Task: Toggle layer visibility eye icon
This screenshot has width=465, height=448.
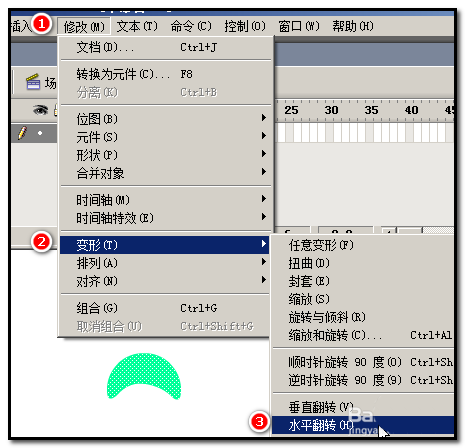Action: coord(40,110)
